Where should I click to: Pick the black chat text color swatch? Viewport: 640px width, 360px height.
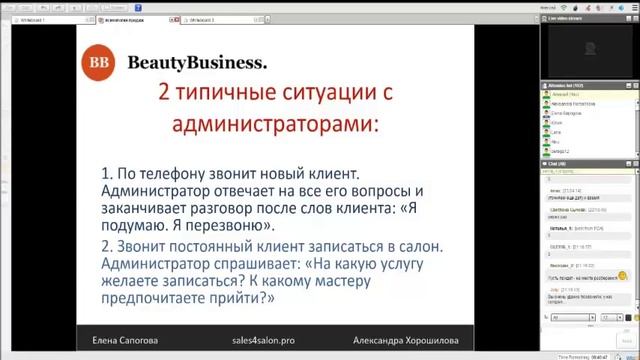coord(628,317)
